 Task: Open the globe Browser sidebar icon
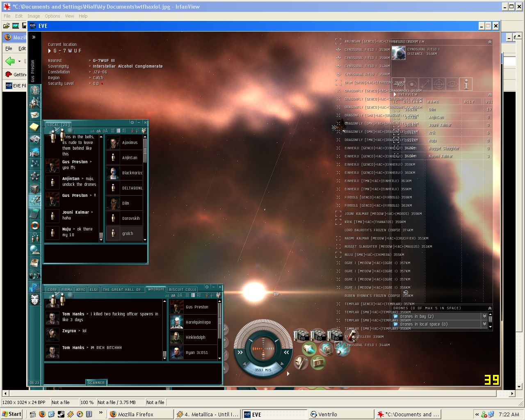coord(35,250)
